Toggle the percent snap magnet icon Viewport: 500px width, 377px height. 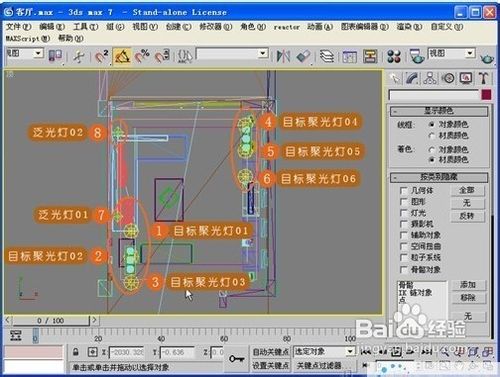142,56
